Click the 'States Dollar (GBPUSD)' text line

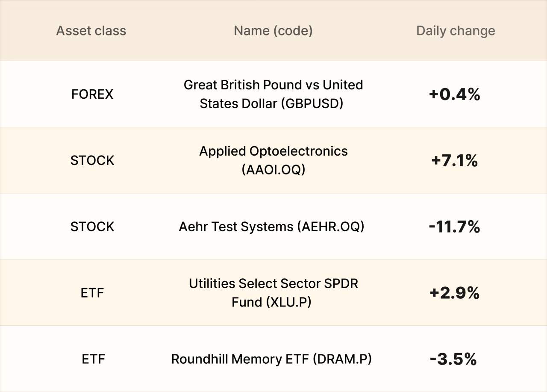271,103
